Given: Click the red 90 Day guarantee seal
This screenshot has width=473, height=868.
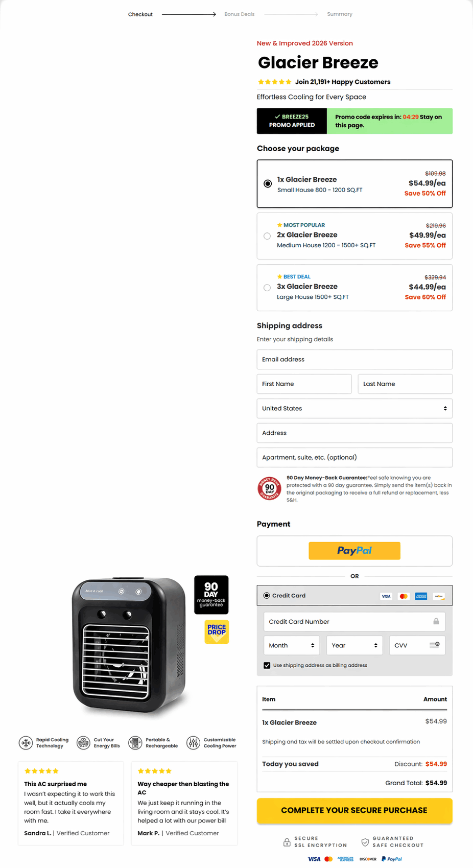Looking at the screenshot, I should pos(270,488).
